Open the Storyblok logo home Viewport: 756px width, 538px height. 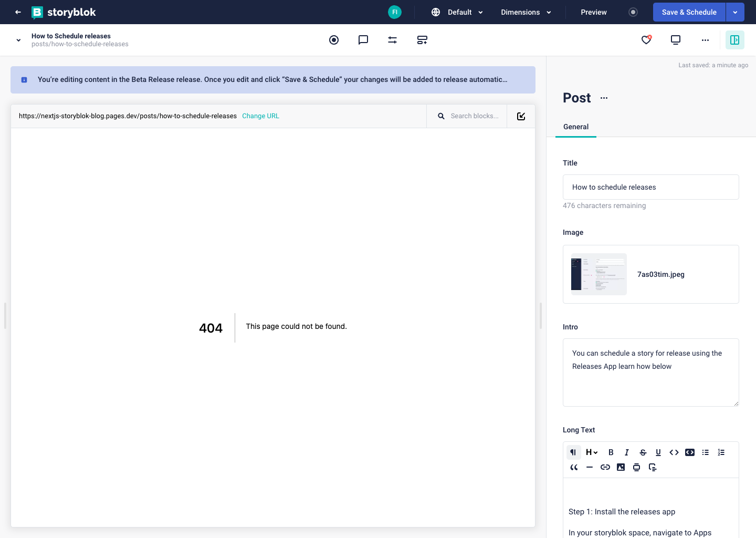64,12
